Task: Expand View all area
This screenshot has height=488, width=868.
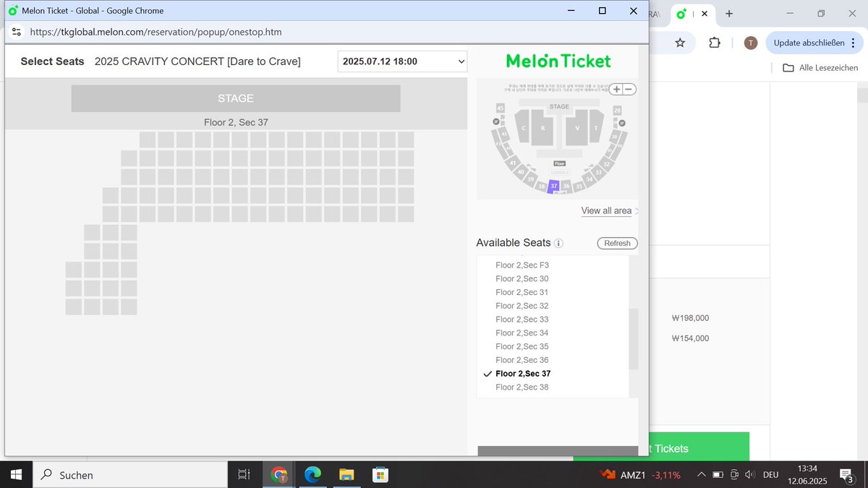Action: [608, 210]
